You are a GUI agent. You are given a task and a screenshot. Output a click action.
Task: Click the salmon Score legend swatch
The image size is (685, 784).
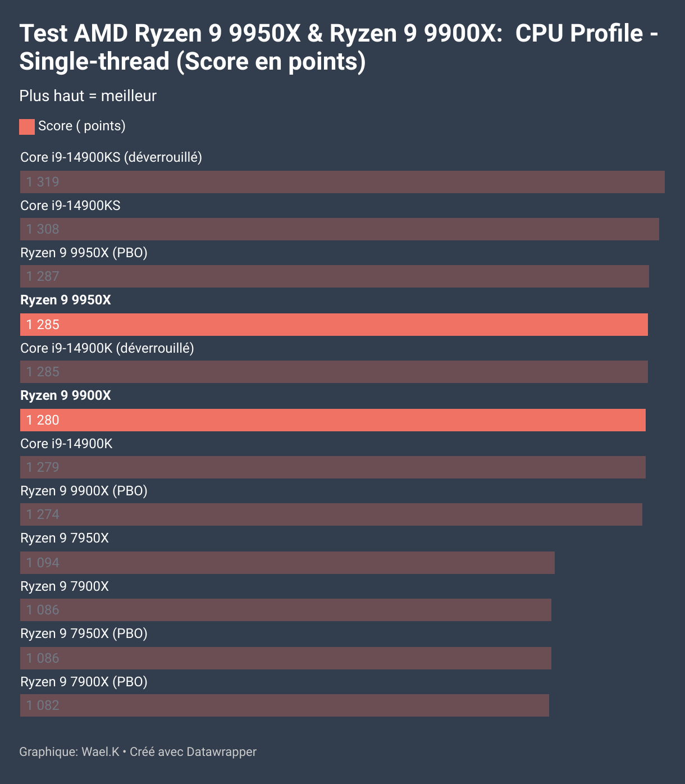coord(27,126)
